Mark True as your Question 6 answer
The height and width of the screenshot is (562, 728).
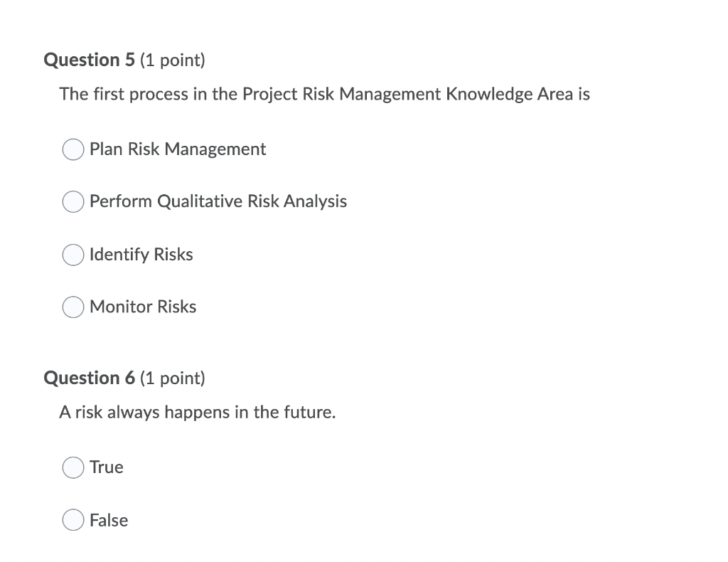[x=73, y=467]
